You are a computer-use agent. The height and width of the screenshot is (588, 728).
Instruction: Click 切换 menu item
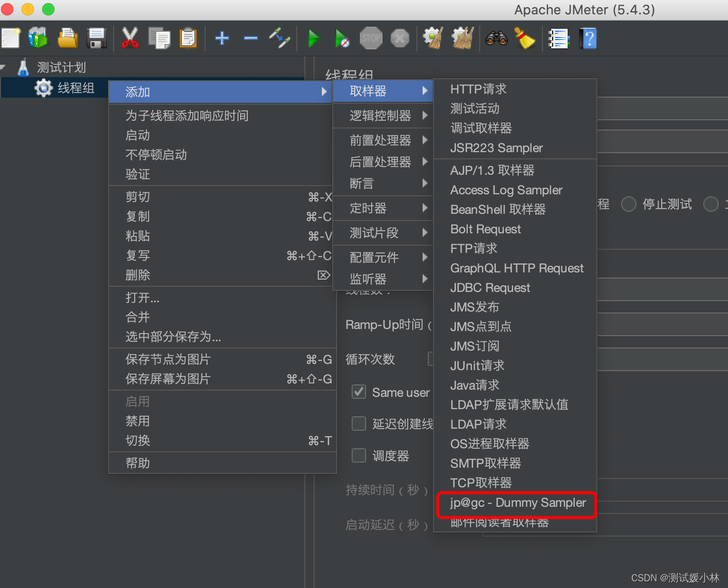[223, 440]
